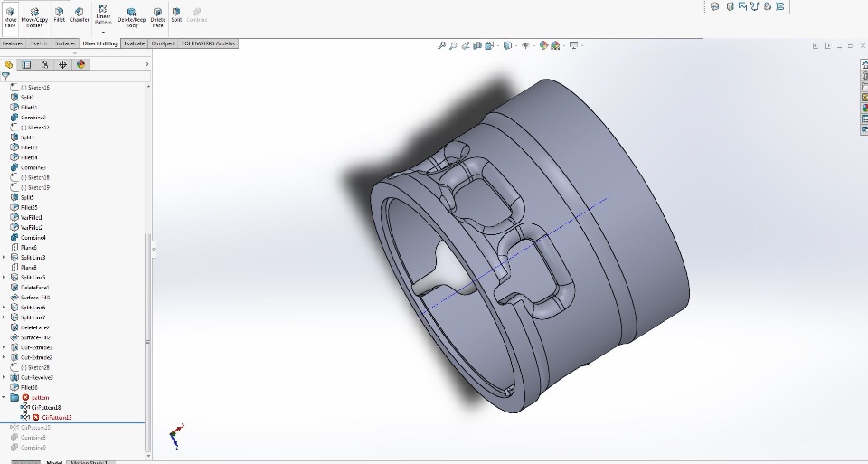Switch to the DimXpert tab

(x=163, y=43)
